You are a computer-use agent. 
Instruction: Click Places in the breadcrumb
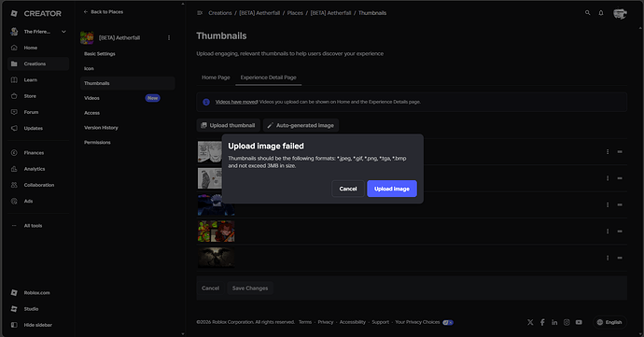point(295,13)
